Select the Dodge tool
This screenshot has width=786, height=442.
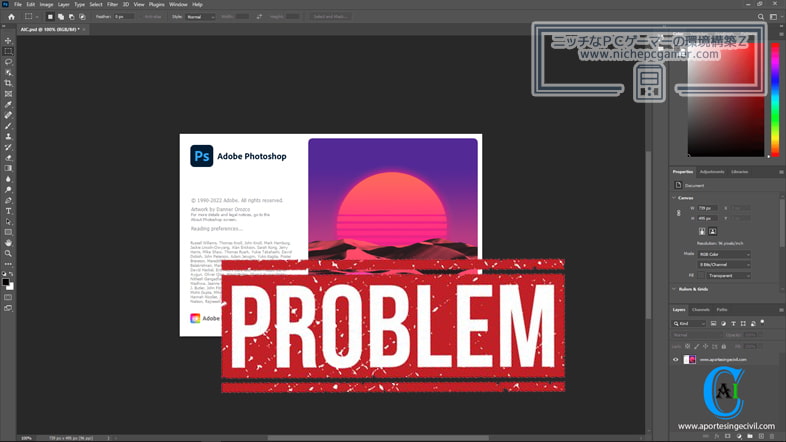tap(8, 190)
